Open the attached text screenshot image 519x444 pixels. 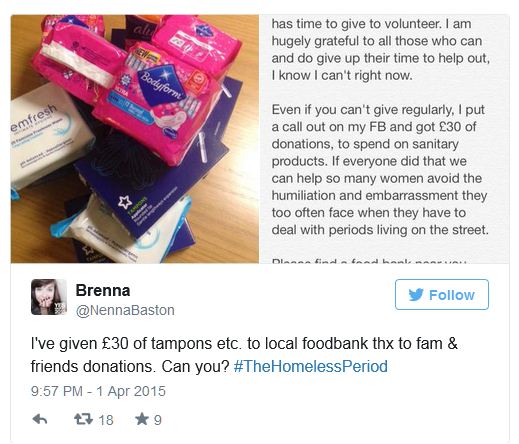click(x=384, y=139)
